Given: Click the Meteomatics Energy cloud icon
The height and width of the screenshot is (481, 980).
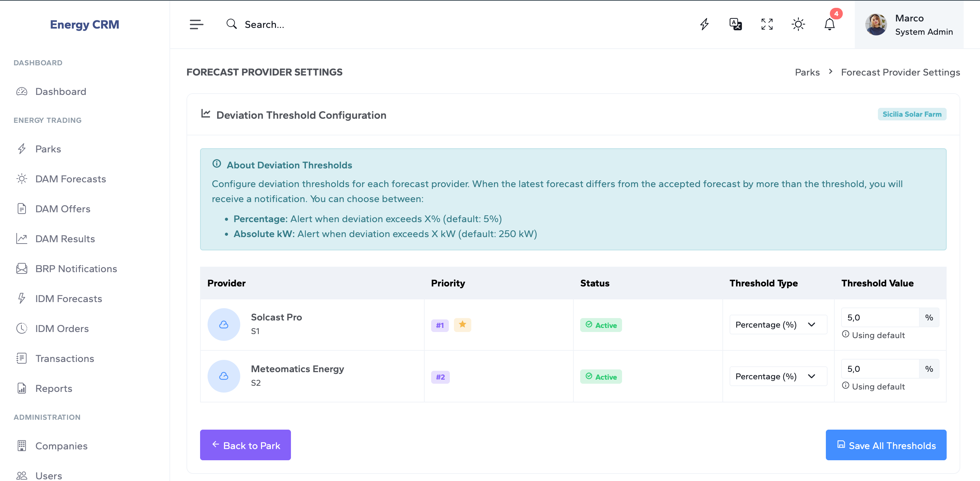Looking at the screenshot, I should point(224,376).
